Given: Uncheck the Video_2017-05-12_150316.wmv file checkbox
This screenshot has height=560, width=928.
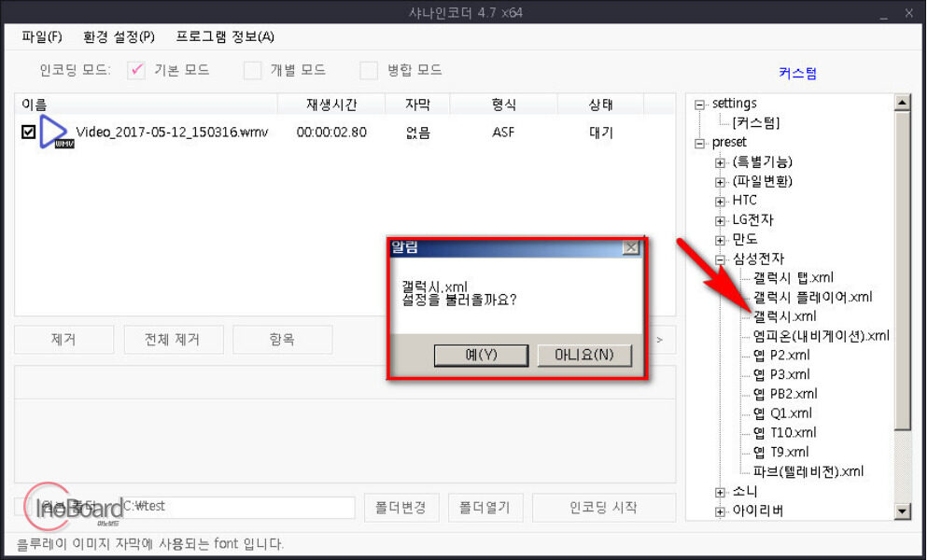Looking at the screenshot, I should (28, 132).
